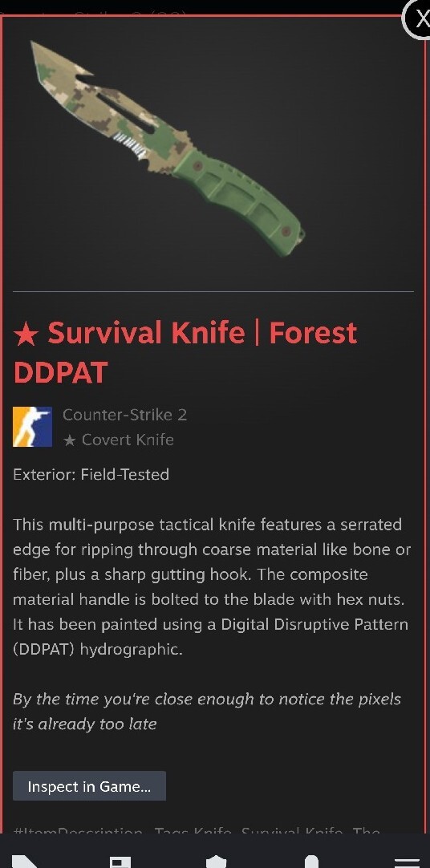Screen dimensions: 430x868
Task: Tap the Survival Knife preview image
Action: point(167,148)
